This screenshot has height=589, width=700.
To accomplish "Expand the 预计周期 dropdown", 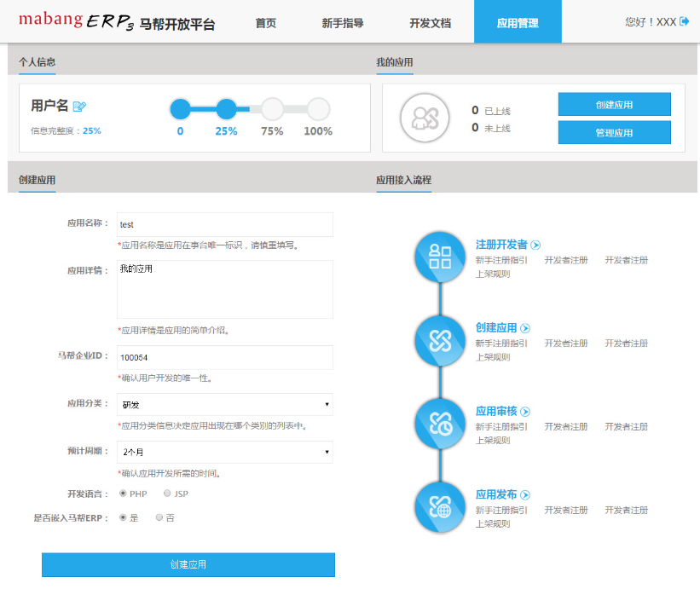I will coord(225,452).
